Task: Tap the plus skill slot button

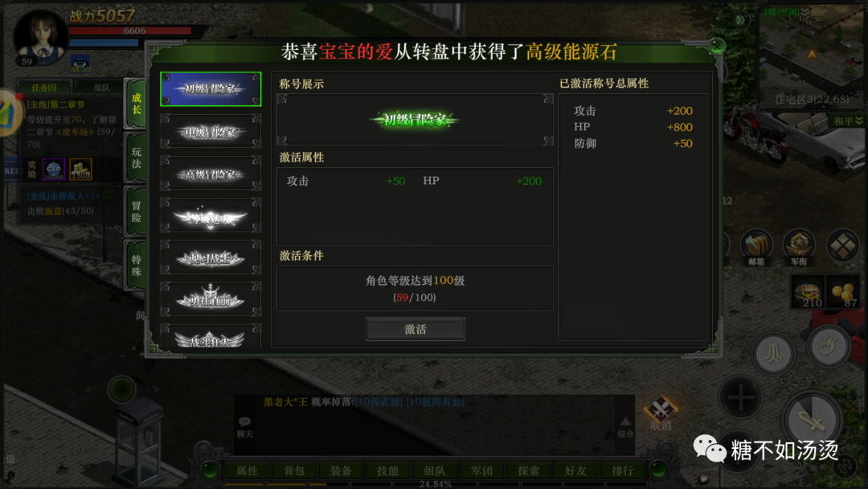Action: pos(740,397)
